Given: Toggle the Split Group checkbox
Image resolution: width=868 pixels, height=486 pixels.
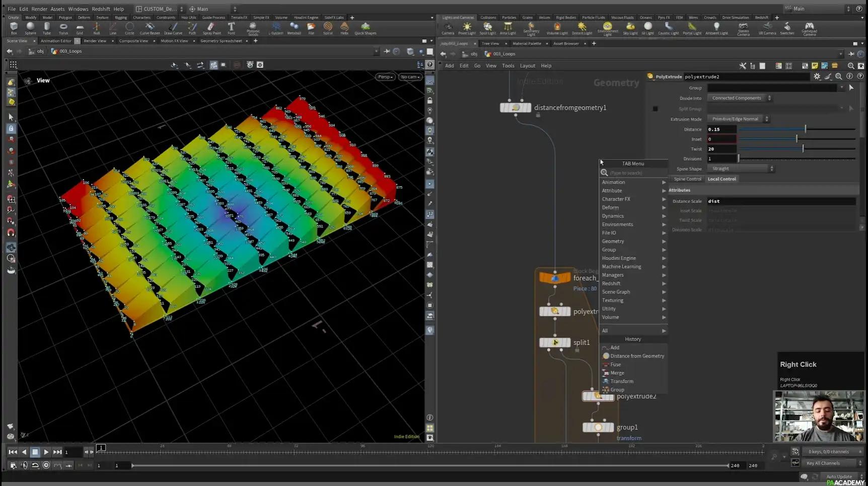Looking at the screenshot, I should [655, 108].
